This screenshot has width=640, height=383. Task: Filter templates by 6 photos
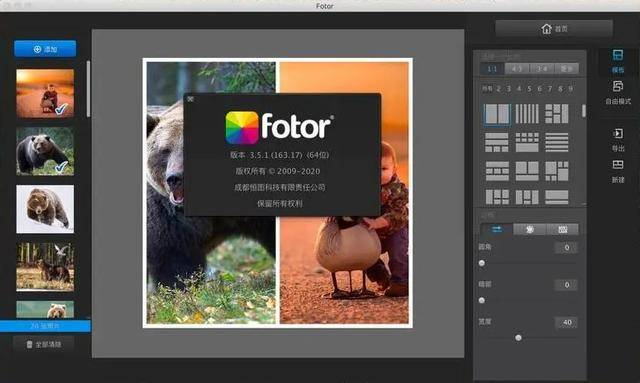click(x=540, y=89)
